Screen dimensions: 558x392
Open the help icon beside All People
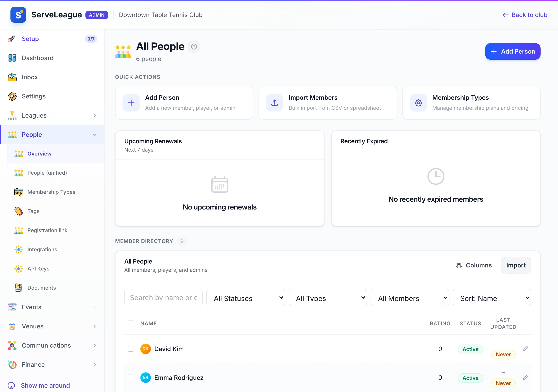pos(194,47)
